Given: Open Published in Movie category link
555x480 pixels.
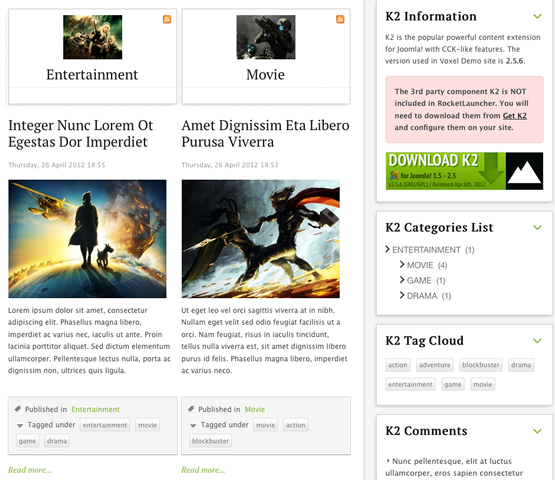Looking at the screenshot, I should coord(255,409).
